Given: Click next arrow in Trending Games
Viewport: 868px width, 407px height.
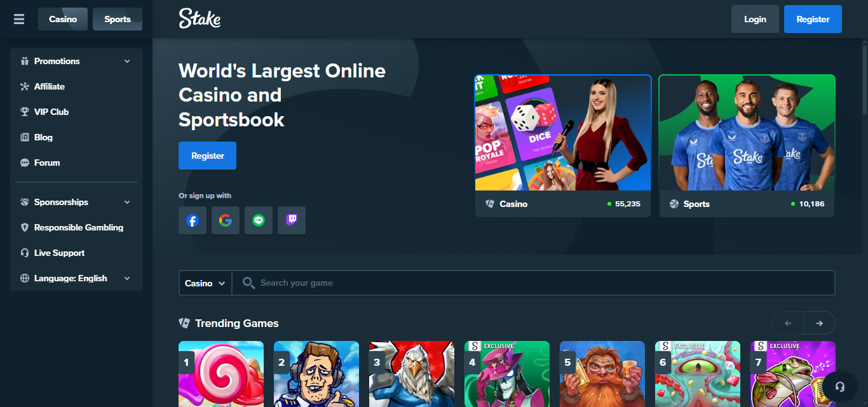Looking at the screenshot, I should coord(820,323).
